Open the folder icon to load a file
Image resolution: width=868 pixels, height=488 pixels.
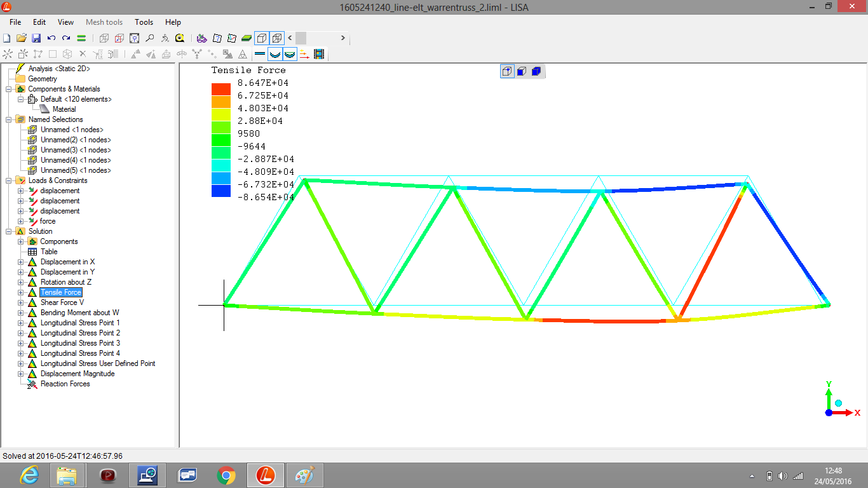(22, 38)
